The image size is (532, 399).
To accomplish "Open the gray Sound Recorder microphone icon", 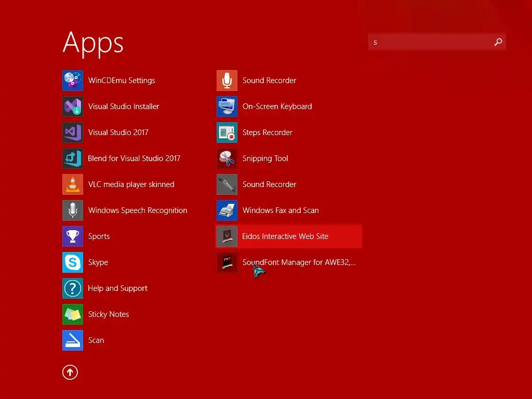I will [x=227, y=184].
